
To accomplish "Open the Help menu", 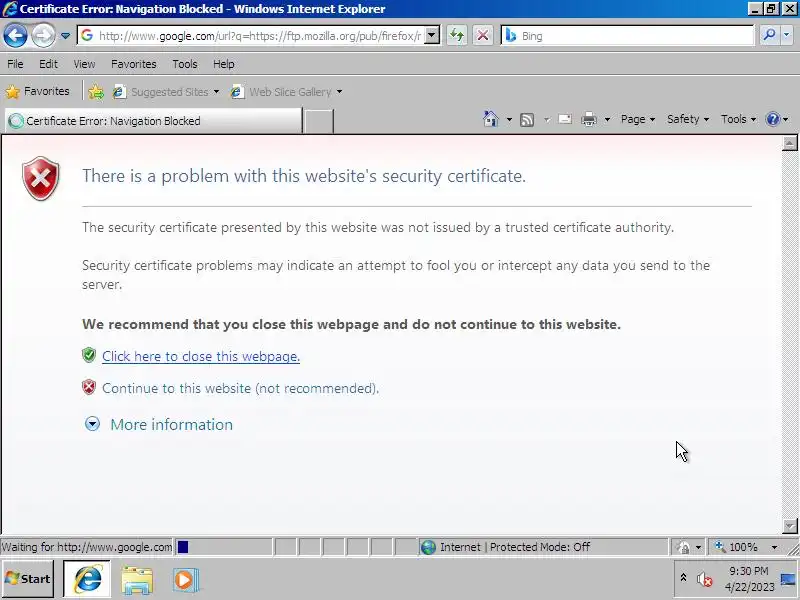I will coord(223,64).
